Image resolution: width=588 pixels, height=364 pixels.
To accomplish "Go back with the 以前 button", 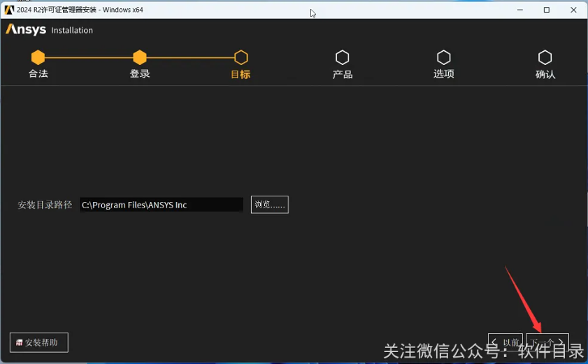I will click(505, 342).
